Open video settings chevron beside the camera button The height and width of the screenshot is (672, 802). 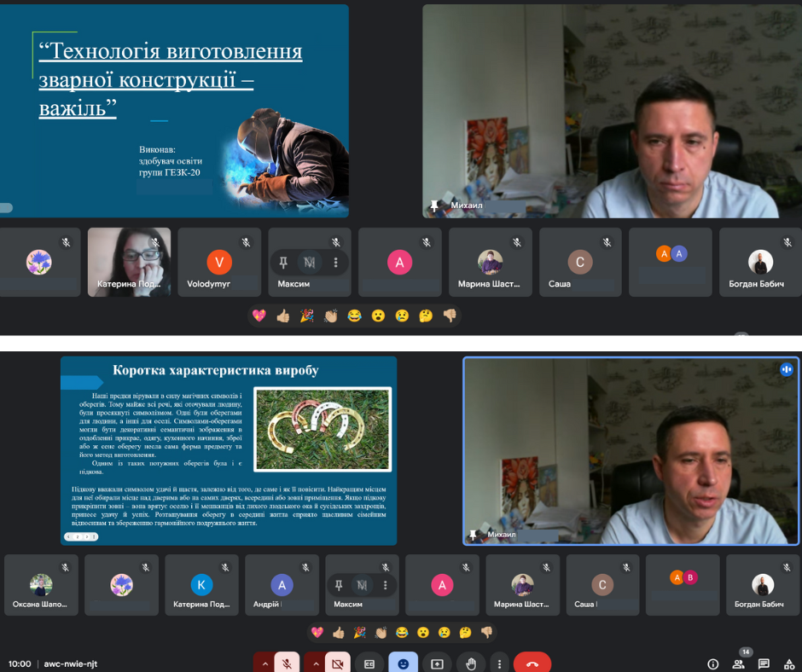[x=315, y=663]
